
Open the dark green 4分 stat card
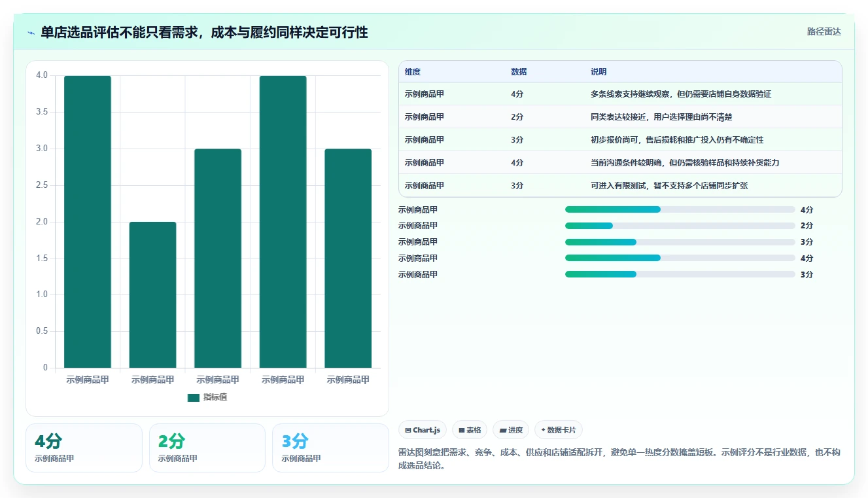84,448
